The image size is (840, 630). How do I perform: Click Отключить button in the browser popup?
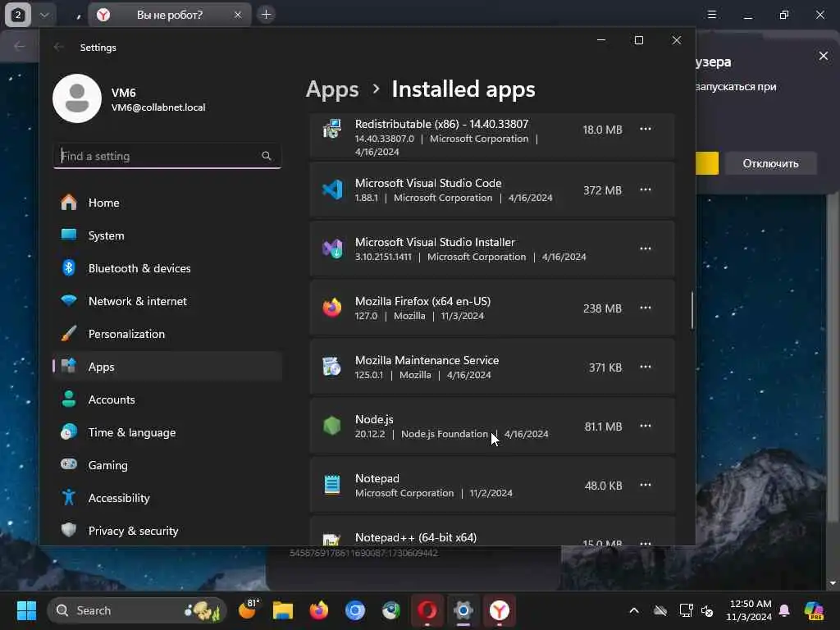[770, 163]
